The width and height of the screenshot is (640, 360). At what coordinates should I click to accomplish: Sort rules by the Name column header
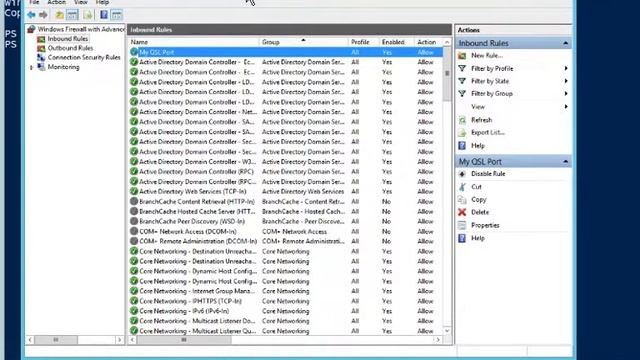[x=193, y=42]
